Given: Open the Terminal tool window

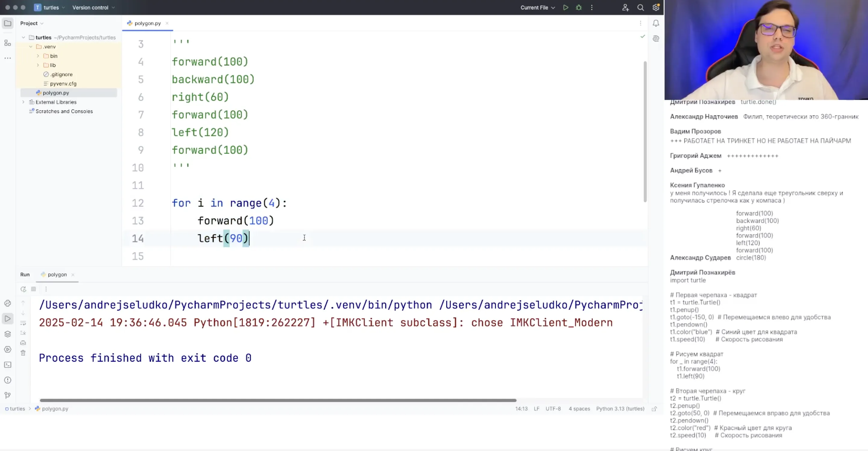Looking at the screenshot, I should (8, 365).
